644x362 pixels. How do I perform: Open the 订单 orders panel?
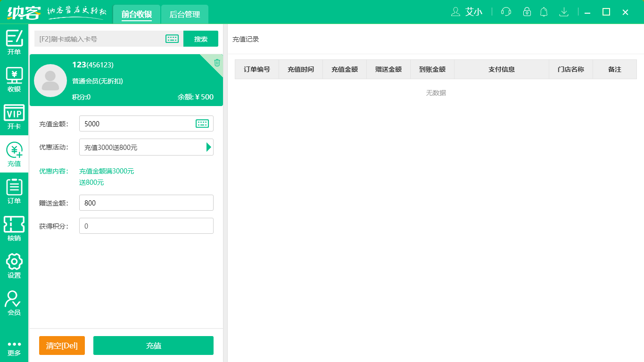[x=14, y=191]
